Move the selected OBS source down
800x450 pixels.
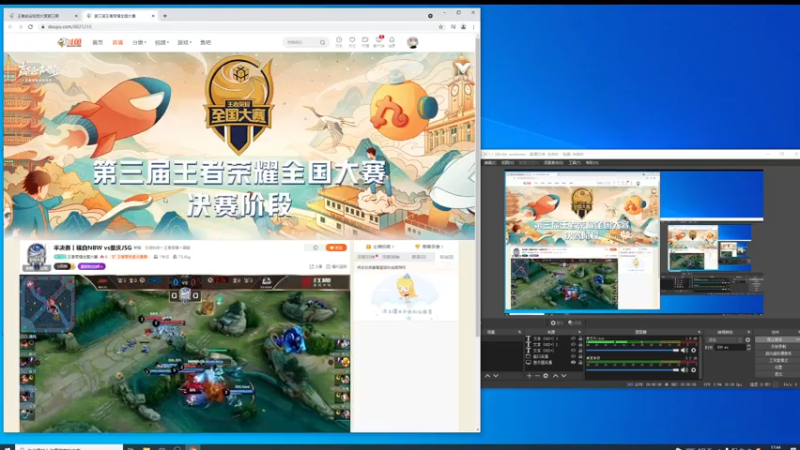[x=563, y=376]
